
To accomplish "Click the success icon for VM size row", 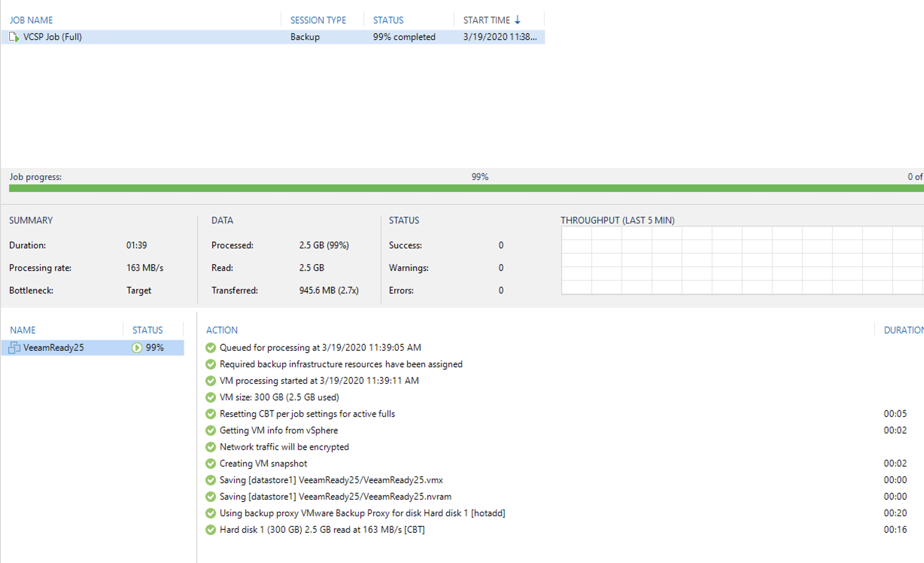I will [x=211, y=397].
